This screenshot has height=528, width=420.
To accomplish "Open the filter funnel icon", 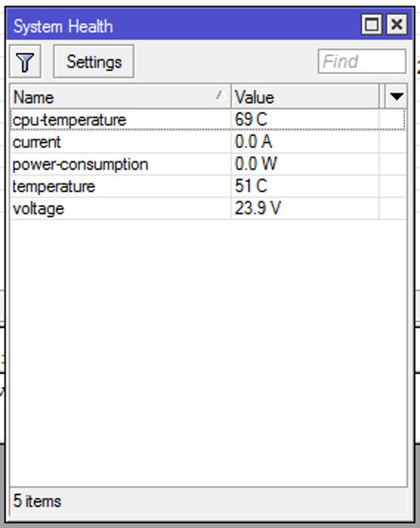I will (x=25, y=61).
